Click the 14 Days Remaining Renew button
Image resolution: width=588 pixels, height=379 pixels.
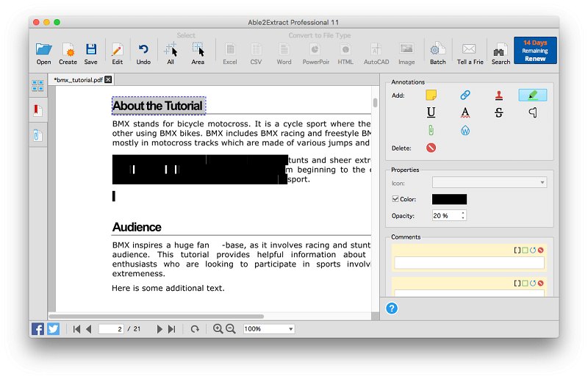tap(535, 50)
